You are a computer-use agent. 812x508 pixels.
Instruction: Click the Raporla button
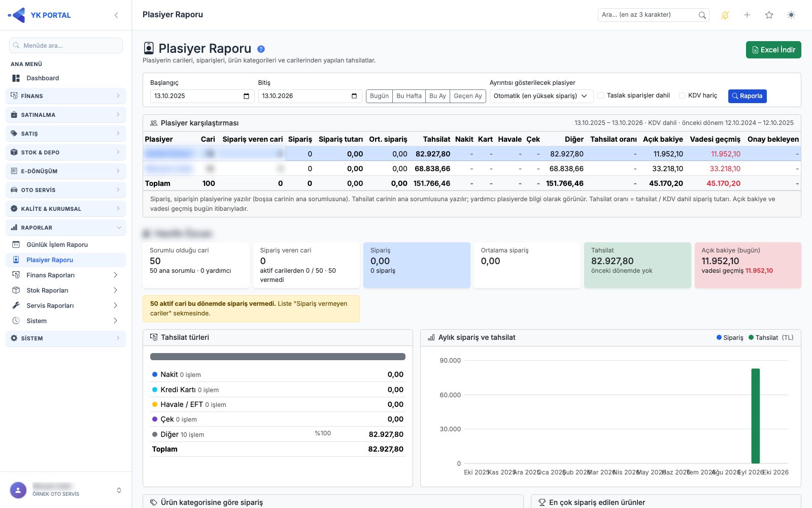[747, 96]
